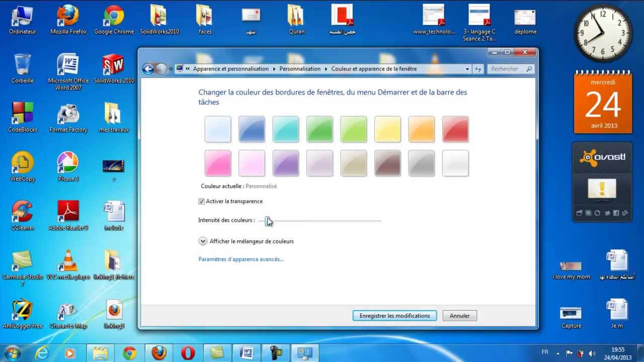The height and width of the screenshot is (362, 644).
Task: Select the WebCopy desktop icon
Action: pos(23,166)
